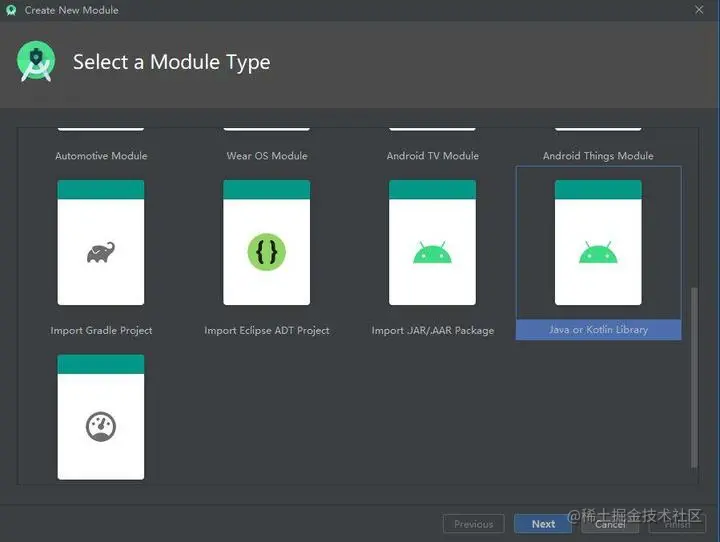Select the Android Things Module label
The width and height of the screenshot is (720, 542).
click(598, 156)
